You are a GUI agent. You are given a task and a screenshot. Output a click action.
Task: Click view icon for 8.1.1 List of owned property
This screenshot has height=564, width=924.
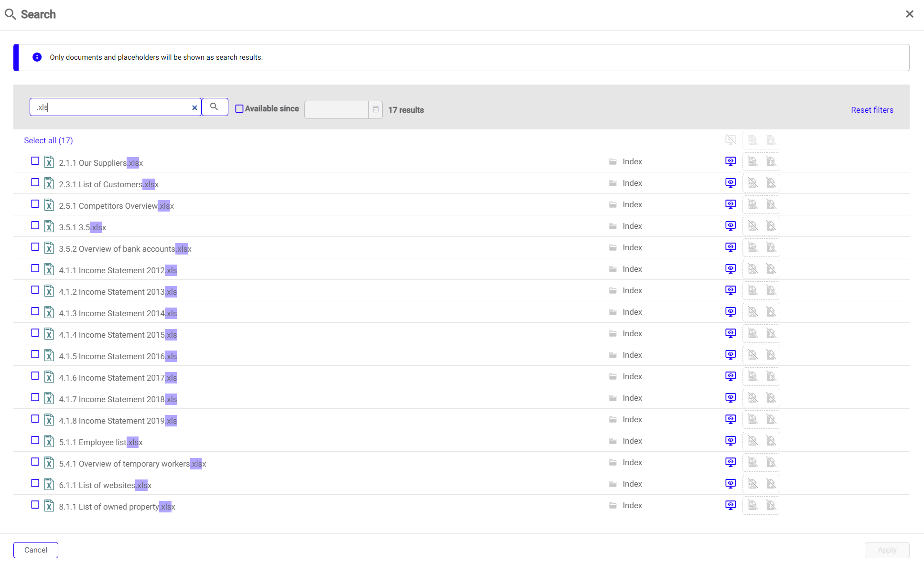730,505
